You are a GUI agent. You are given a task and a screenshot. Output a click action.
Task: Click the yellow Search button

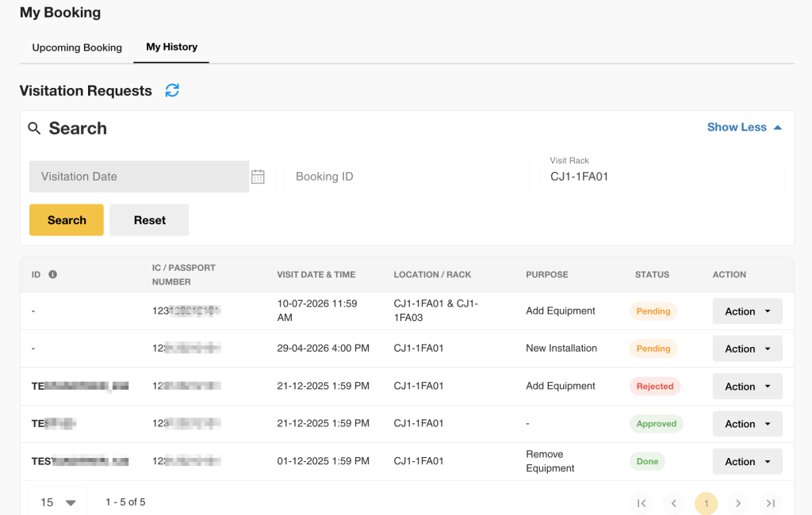point(67,220)
